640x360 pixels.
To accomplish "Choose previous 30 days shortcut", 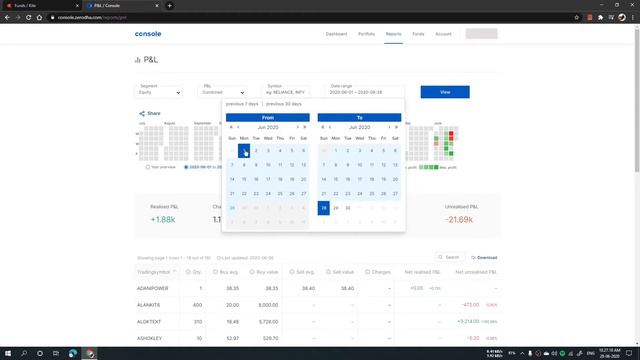I will [284, 104].
